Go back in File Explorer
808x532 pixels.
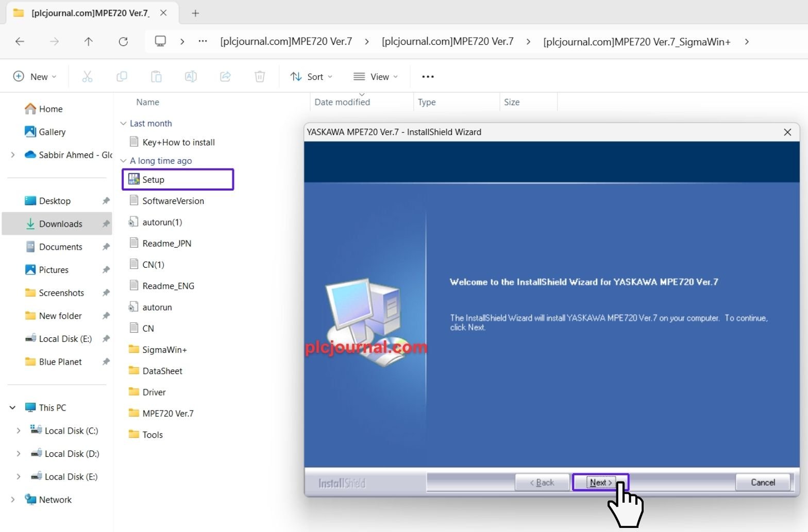click(x=20, y=42)
